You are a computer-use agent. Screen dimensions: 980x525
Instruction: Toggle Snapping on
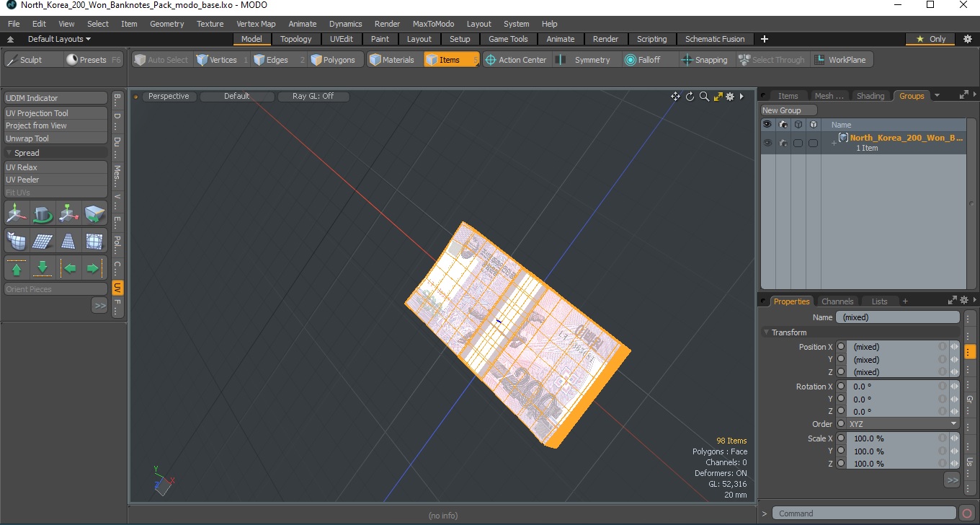pos(705,60)
